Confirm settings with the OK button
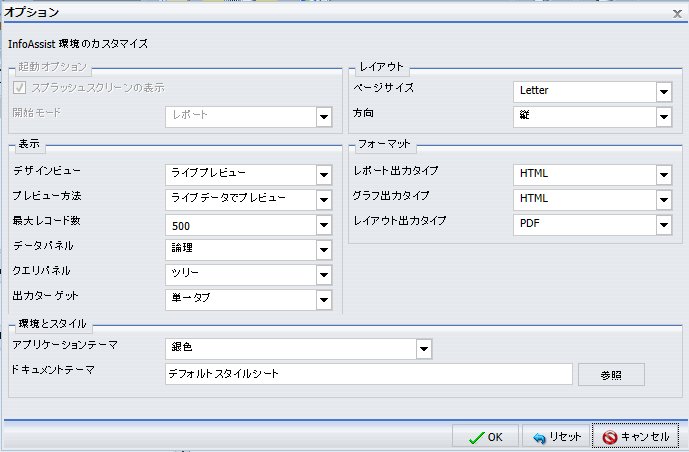 [x=486, y=437]
